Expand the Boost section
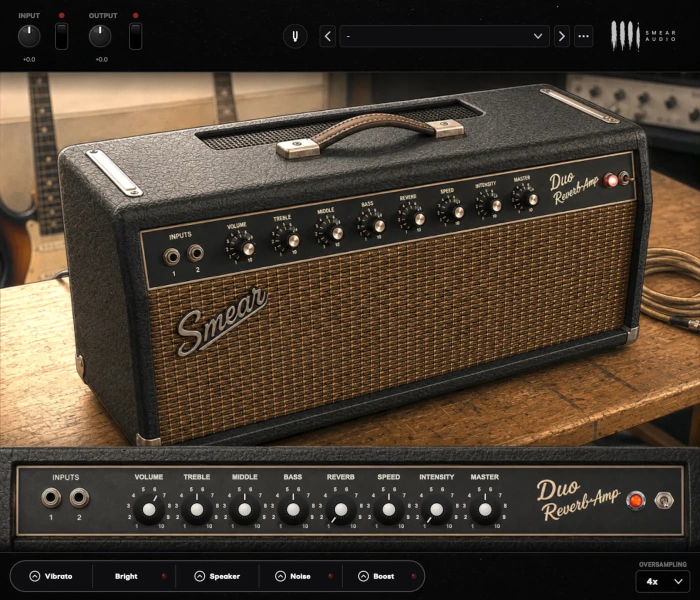The width and height of the screenshot is (700, 600). click(x=363, y=576)
